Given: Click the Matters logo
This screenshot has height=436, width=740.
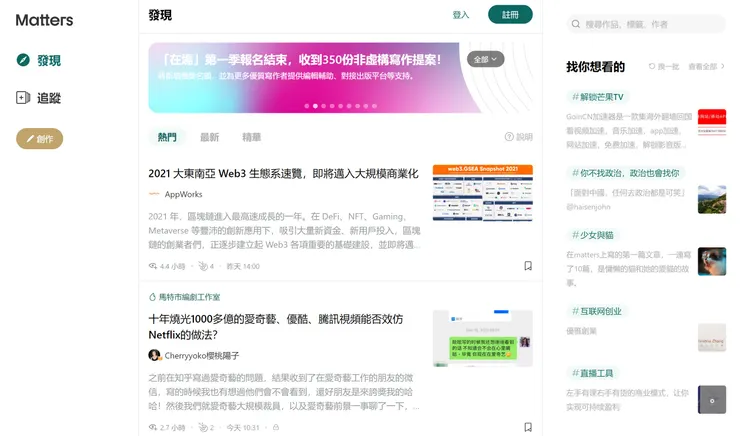Looking at the screenshot, I should pyautogui.click(x=44, y=20).
